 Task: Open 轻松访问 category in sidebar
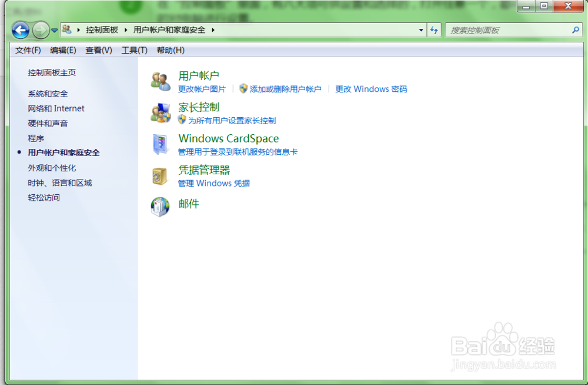pos(44,198)
